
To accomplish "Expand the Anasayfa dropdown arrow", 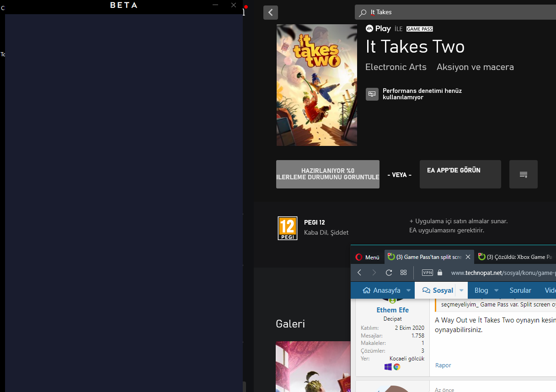I will (408, 290).
